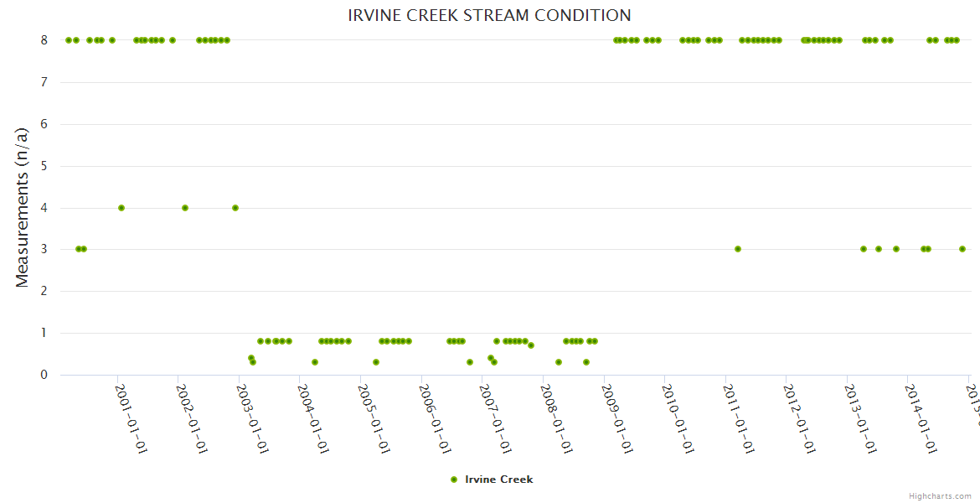980x503 pixels.
Task: Click the y-axis label 8
Action: coord(45,40)
